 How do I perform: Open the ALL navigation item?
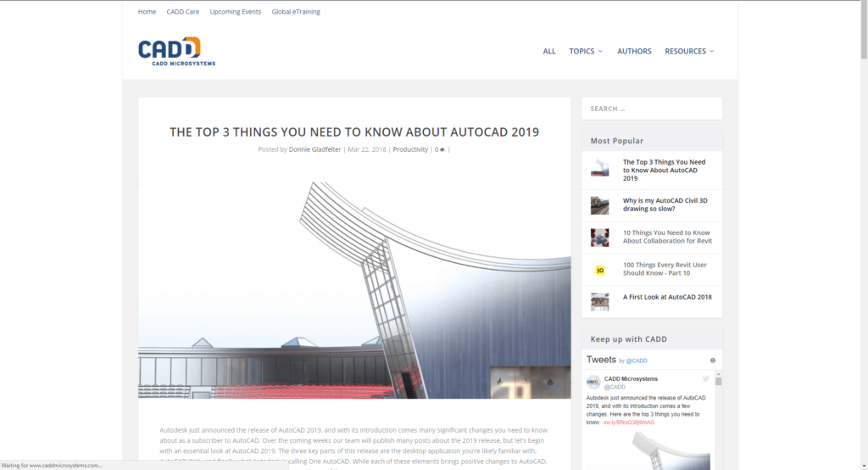[x=549, y=51]
